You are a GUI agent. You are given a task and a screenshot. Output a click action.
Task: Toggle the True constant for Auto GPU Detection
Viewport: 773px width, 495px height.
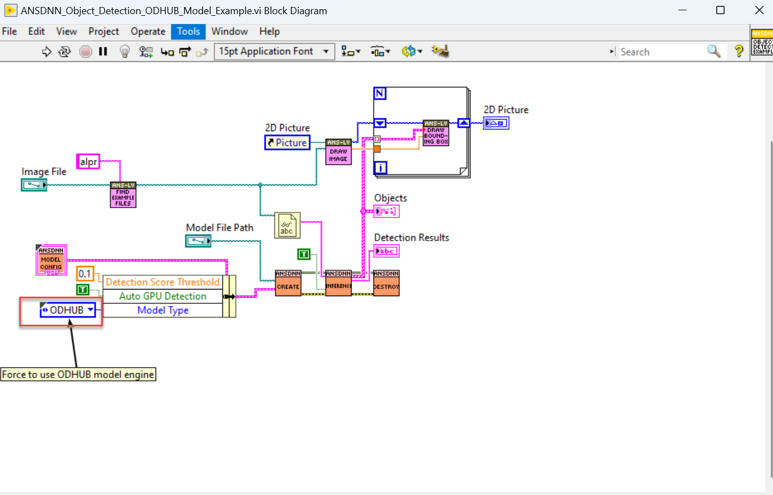83,290
